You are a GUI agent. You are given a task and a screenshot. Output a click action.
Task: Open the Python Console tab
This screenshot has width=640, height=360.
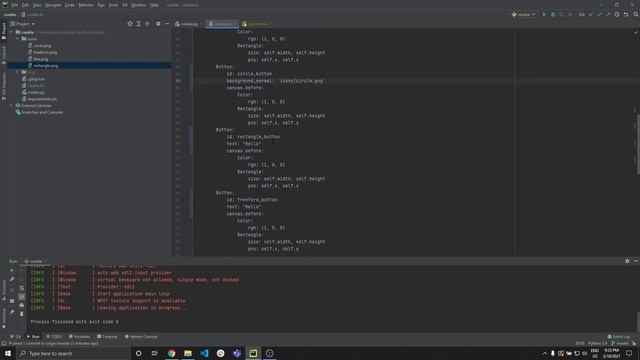click(141, 336)
